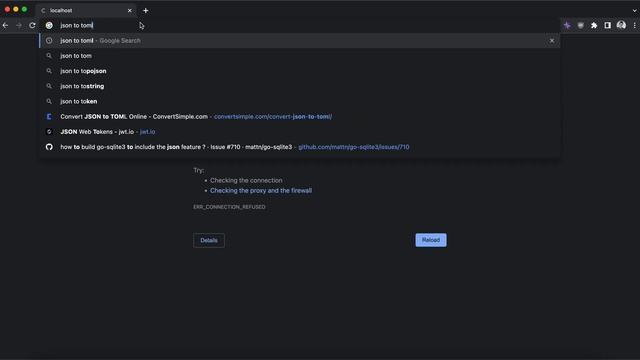Click the magnifier icon beside 'json to topojson'

click(x=49, y=71)
